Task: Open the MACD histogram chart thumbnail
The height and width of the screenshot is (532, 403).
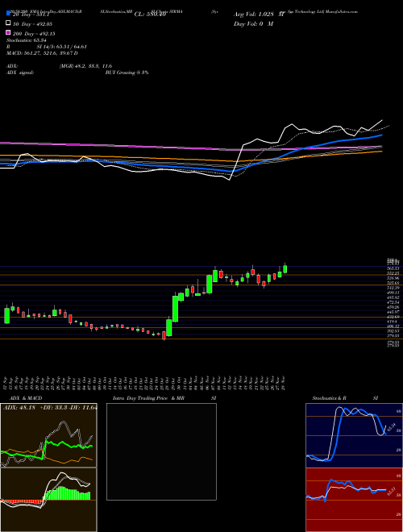Action: tap(48, 500)
